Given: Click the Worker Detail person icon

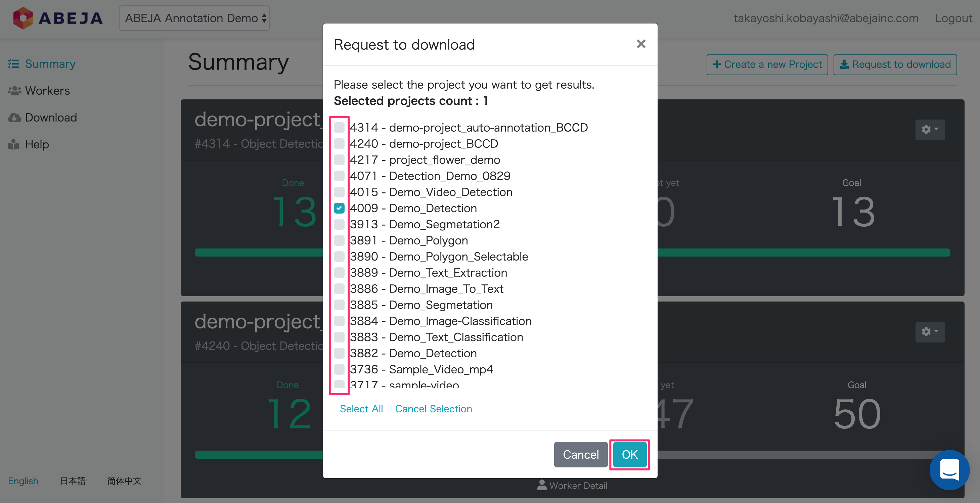Looking at the screenshot, I should click(x=542, y=485).
